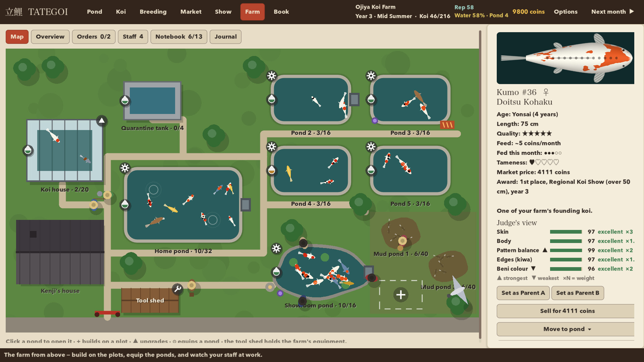Click the Pond 4 water quality drop icon
644x362 pixels.
point(272,171)
